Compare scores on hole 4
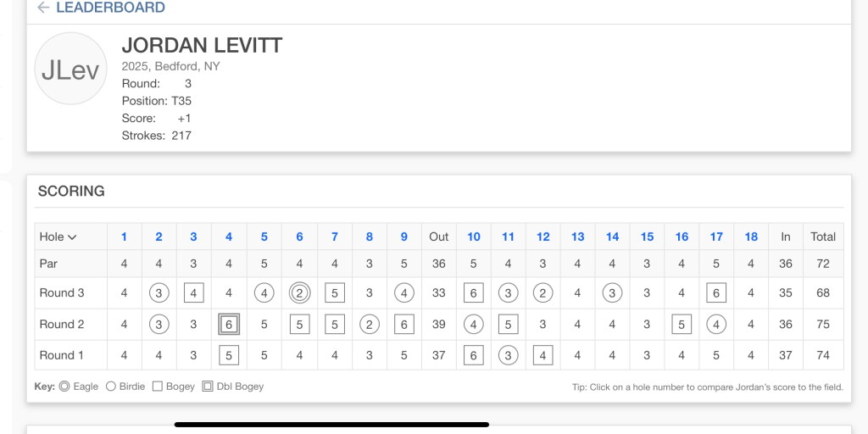The image size is (868, 434). (229, 237)
